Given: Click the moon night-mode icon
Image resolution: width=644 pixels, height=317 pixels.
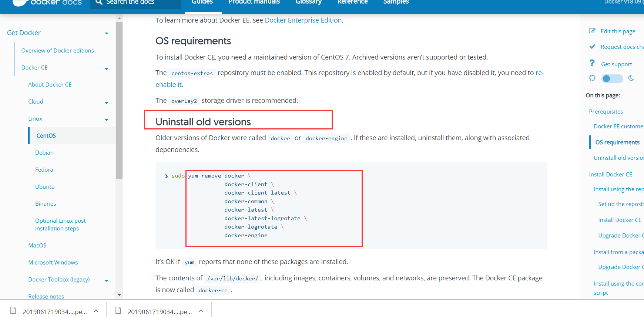Looking at the screenshot, I should pos(631,78).
